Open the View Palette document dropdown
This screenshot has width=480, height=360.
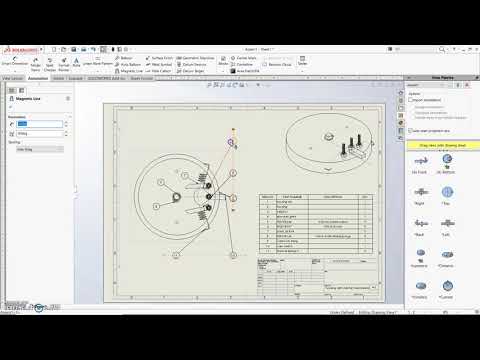(x=428, y=85)
